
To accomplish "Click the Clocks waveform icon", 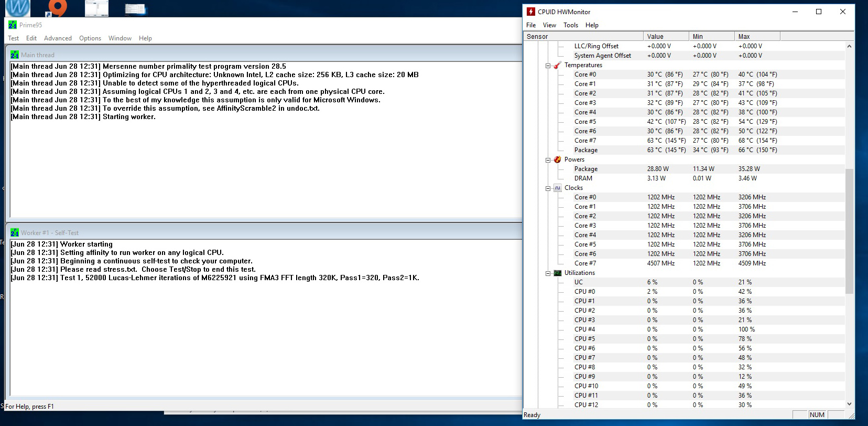I will (x=557, y=188).
